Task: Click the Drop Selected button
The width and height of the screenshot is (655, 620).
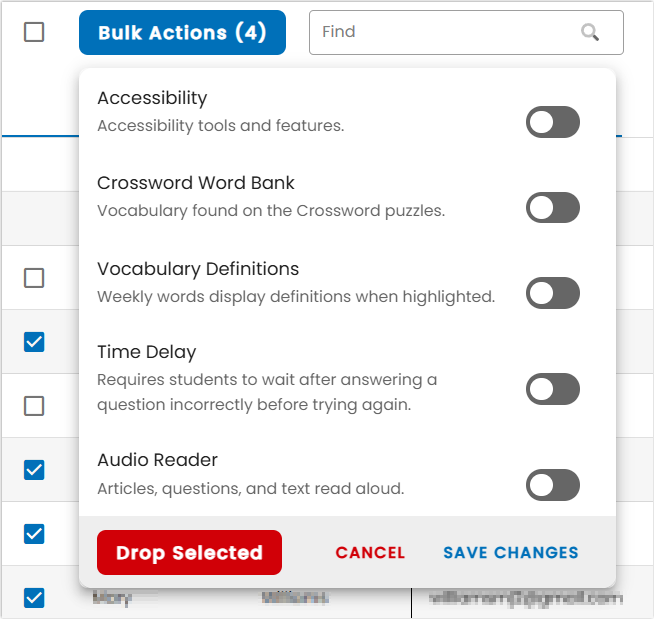Action: click(x=189, y=552)
